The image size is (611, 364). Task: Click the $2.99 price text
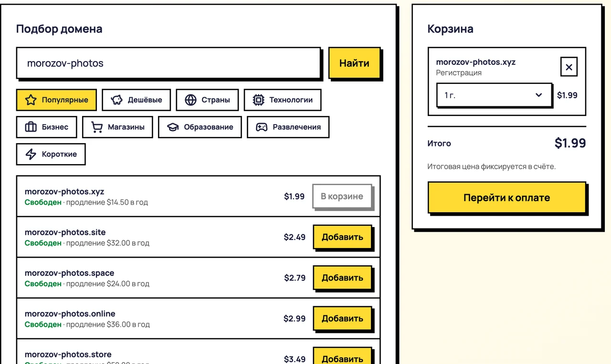[295, 318]
